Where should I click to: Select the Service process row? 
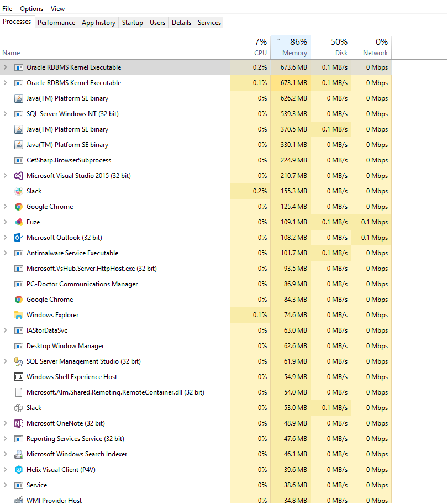(196, 485)
